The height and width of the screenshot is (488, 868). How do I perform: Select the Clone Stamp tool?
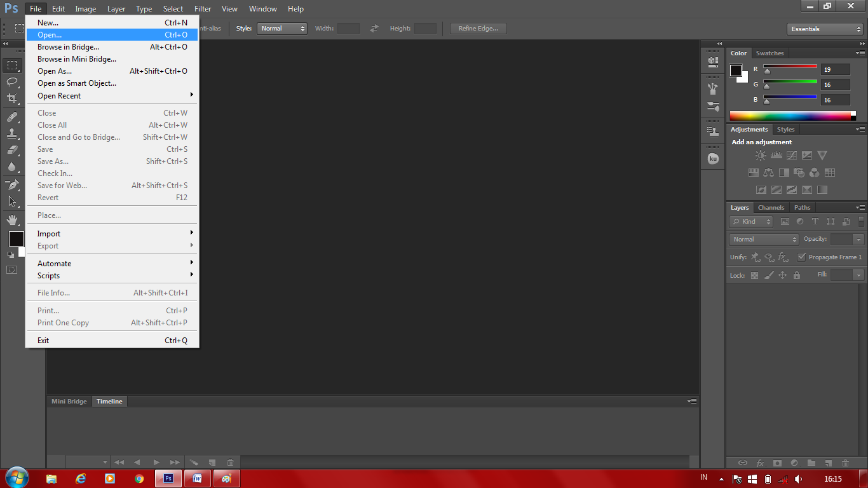(x=12, y=133)
